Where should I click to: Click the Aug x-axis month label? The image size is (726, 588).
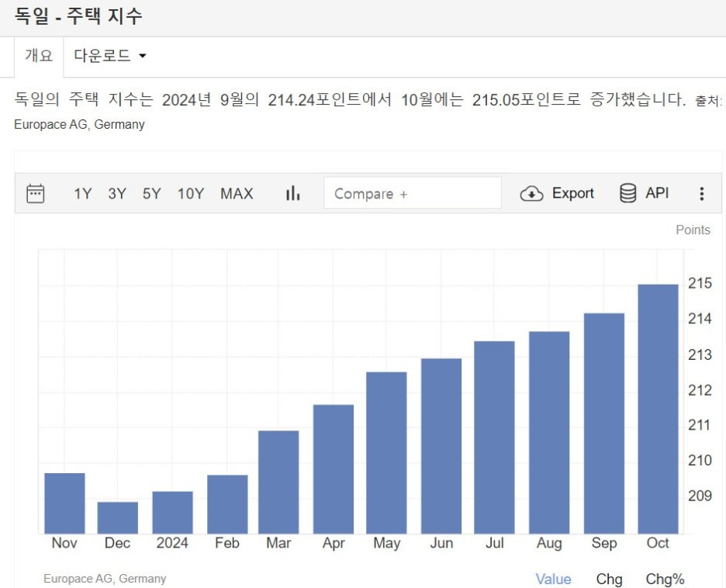[549, 544]
